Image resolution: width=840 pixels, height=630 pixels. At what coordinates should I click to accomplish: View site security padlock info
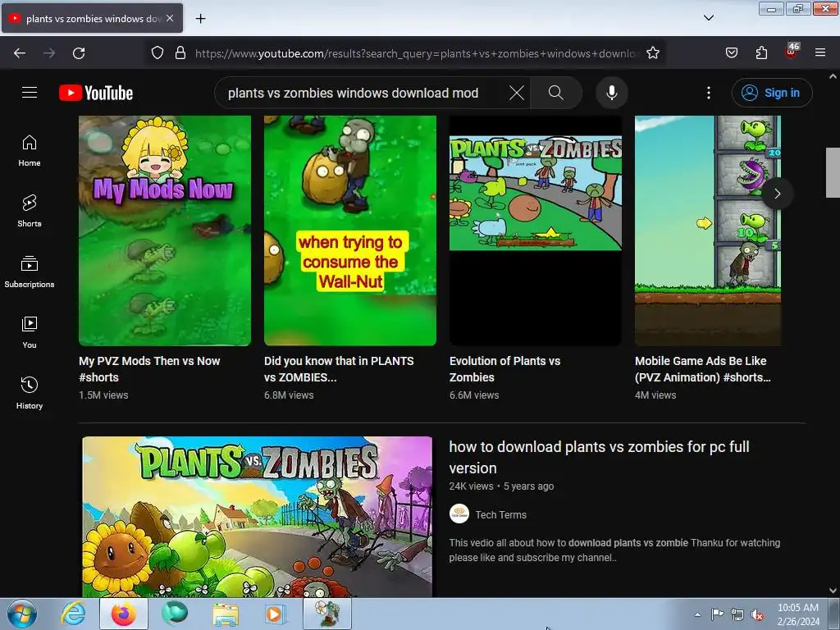coord(180,53)
